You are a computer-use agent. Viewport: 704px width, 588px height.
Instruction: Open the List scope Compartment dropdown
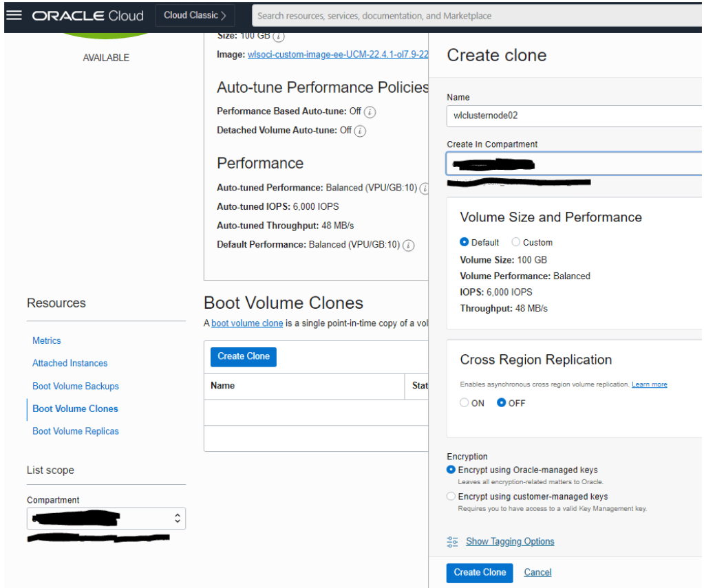[x=106, y=519]
